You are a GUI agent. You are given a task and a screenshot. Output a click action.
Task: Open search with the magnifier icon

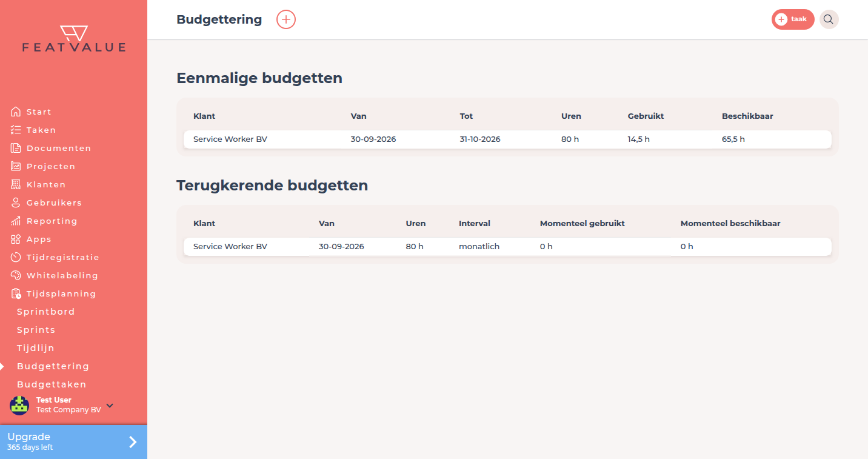829,19
